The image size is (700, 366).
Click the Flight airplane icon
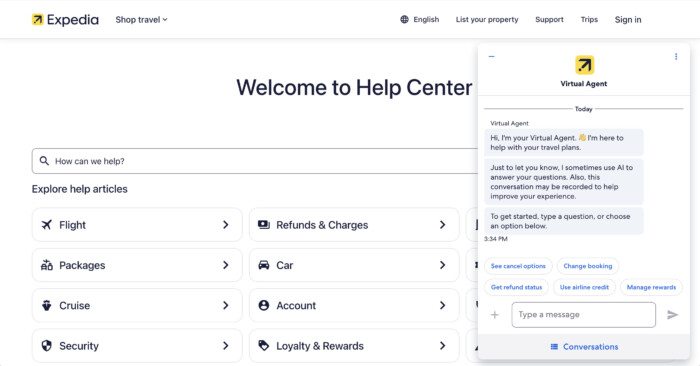click(x=46, y=225)
